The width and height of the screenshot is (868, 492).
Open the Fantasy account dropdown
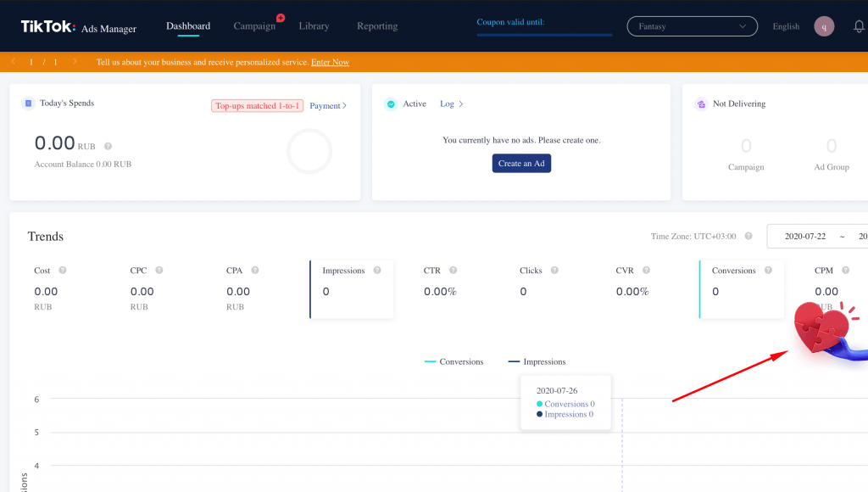click(x=692, y=26)
